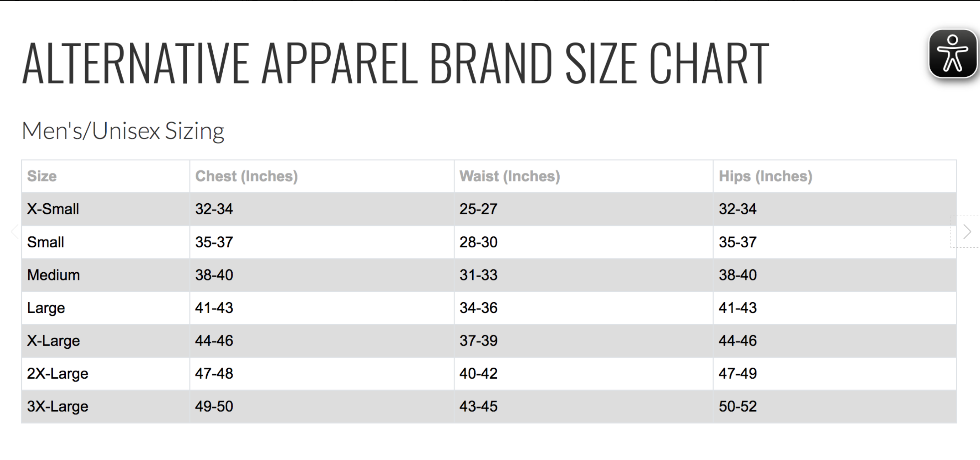Viewport: 980px width, 460px height.
Task: Click the Medium waist value 31-33
Action: (478, 275)
